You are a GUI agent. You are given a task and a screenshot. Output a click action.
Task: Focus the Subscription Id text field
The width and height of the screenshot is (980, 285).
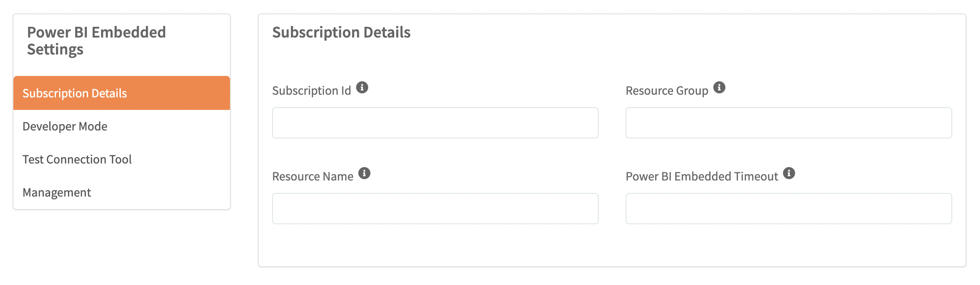pos(435,123)
